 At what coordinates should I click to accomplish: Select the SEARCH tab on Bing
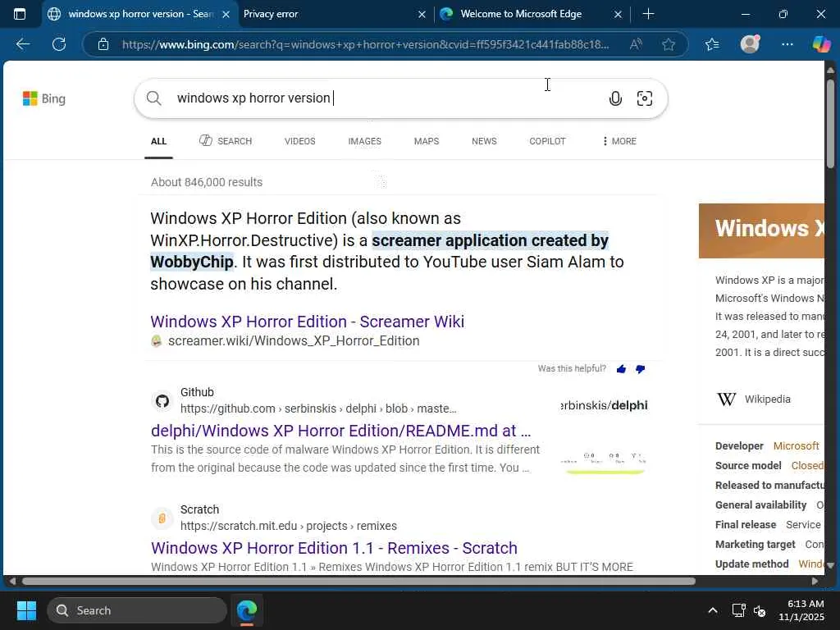coord(226,141)
